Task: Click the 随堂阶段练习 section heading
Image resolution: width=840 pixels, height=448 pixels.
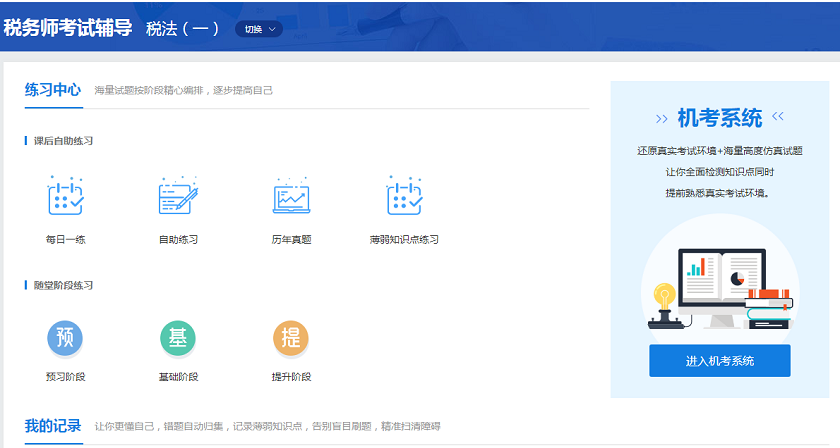Action: [63, 285]
